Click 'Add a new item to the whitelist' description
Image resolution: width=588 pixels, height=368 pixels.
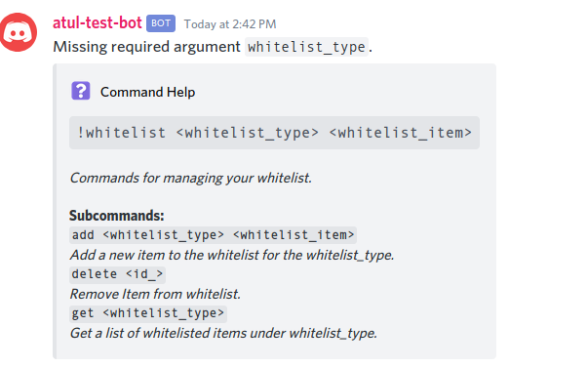pos(232,255)
